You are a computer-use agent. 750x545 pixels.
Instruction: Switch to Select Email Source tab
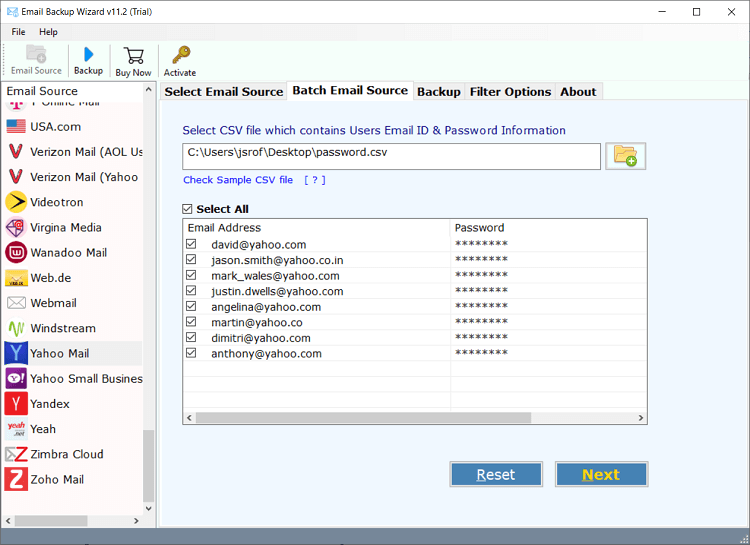[223, 91]
